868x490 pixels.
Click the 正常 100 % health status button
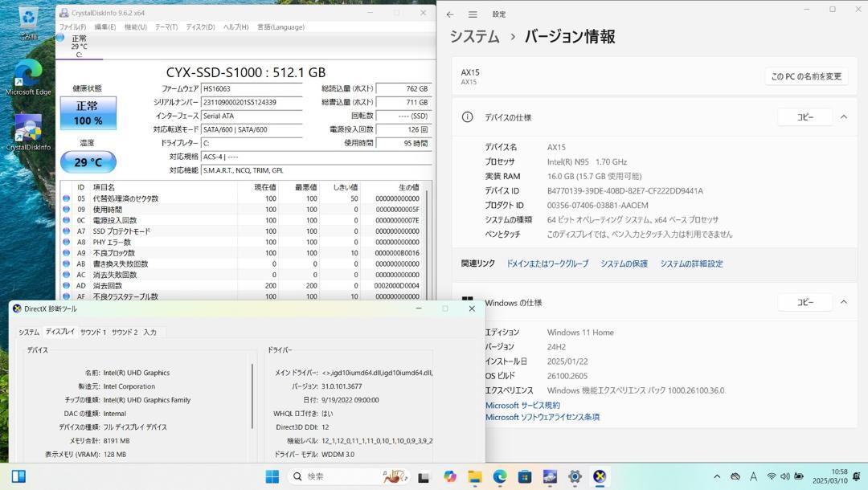pyautogui.click(x=88, y=112)
